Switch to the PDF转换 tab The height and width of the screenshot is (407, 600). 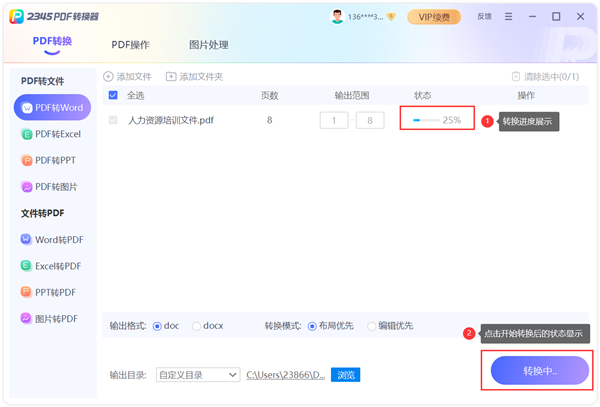(52, 41)
